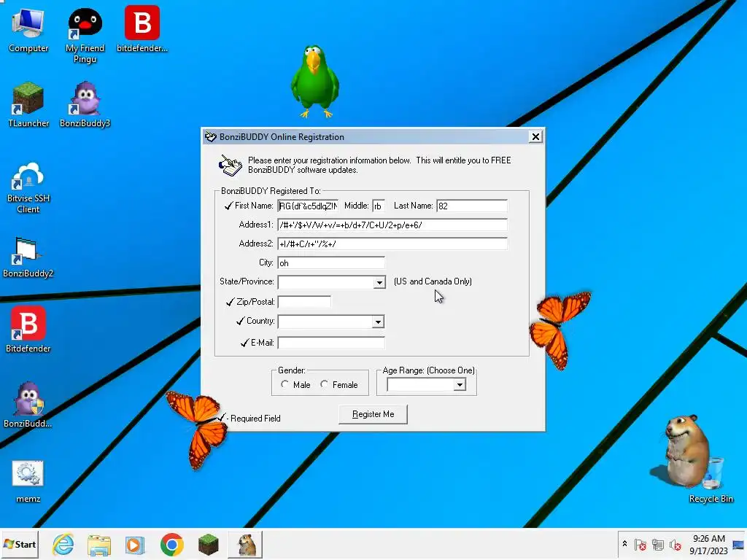The width and height of the screenshot is (747, 560).
Task: Click the registration notepad icon in dialog
Action: click(x=230, y=166)
